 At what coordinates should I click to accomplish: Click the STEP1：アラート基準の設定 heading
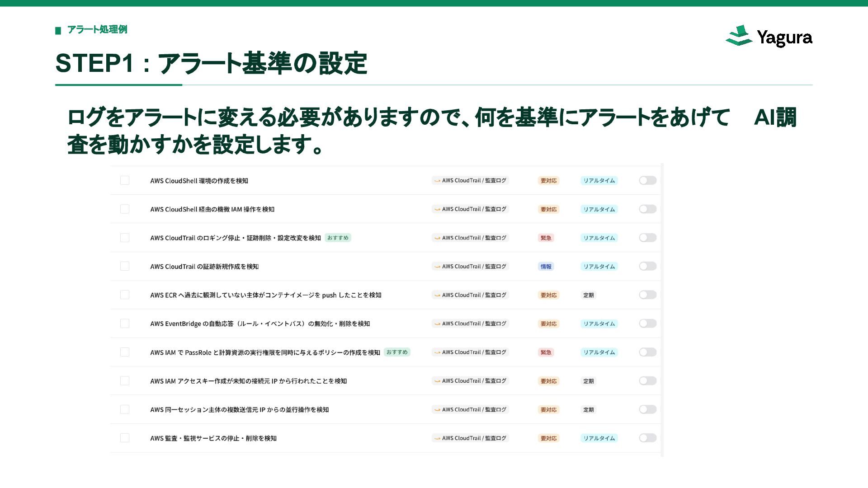tap(211, 63)
